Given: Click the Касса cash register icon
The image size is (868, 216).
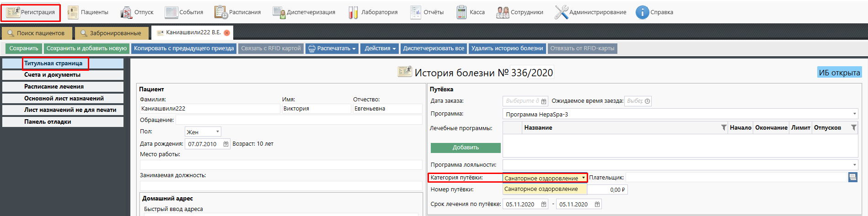Looking at the screenshot, I should point(461,12).
